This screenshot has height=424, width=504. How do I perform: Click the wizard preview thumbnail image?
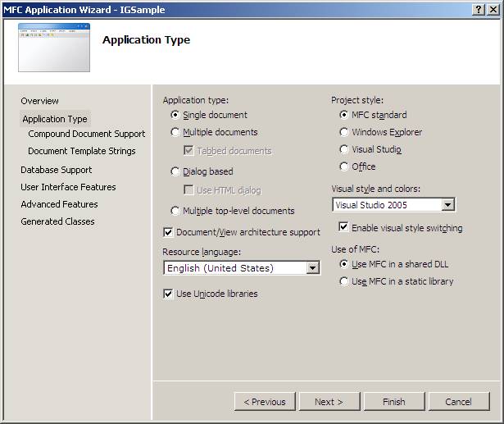(54, 48)
